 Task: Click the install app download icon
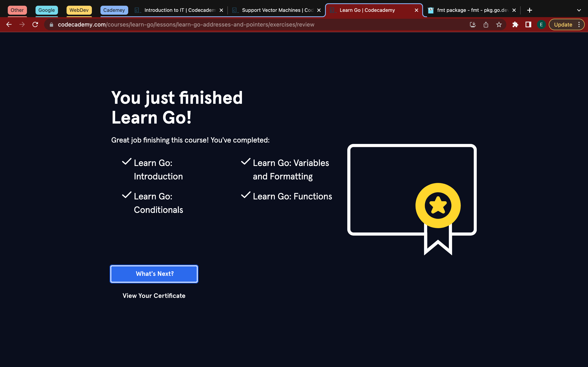point(473,24)
